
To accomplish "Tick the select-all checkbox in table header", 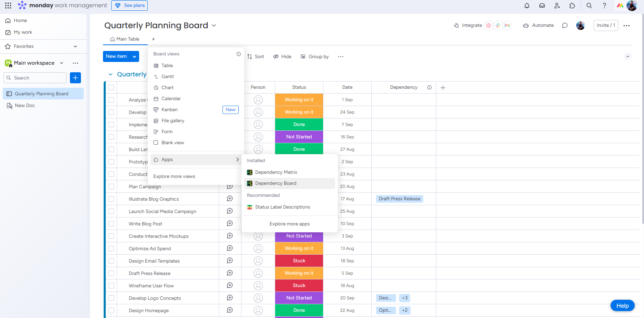I will point(111,87).
